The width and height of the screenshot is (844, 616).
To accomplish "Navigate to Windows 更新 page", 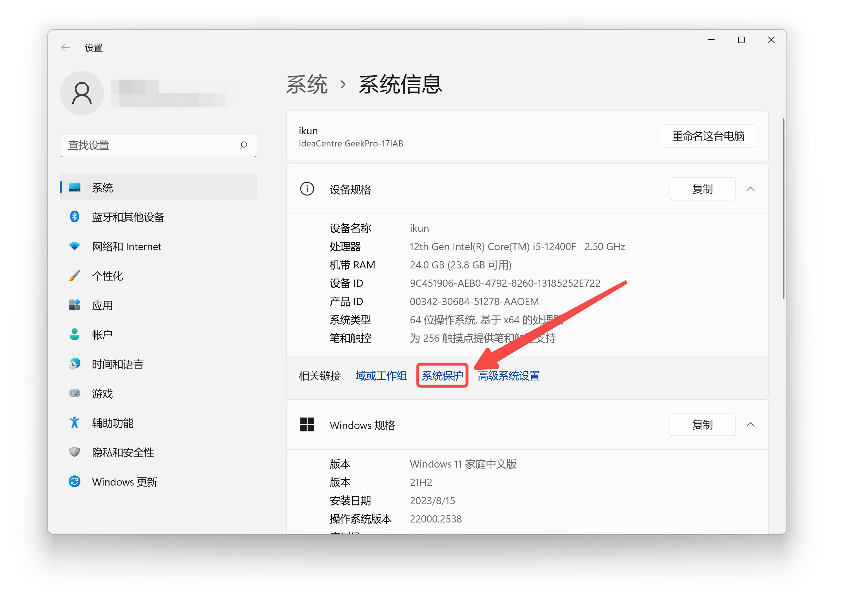I will point(159,482).
